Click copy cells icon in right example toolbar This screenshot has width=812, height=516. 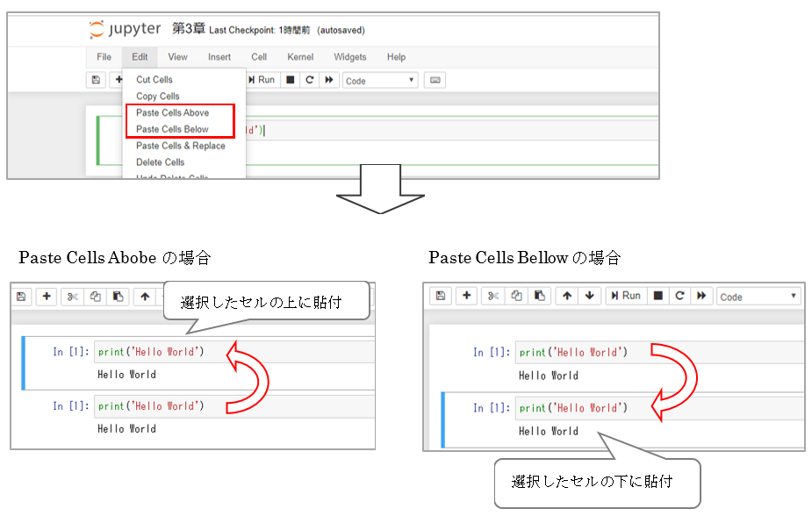tap(516, 297)
